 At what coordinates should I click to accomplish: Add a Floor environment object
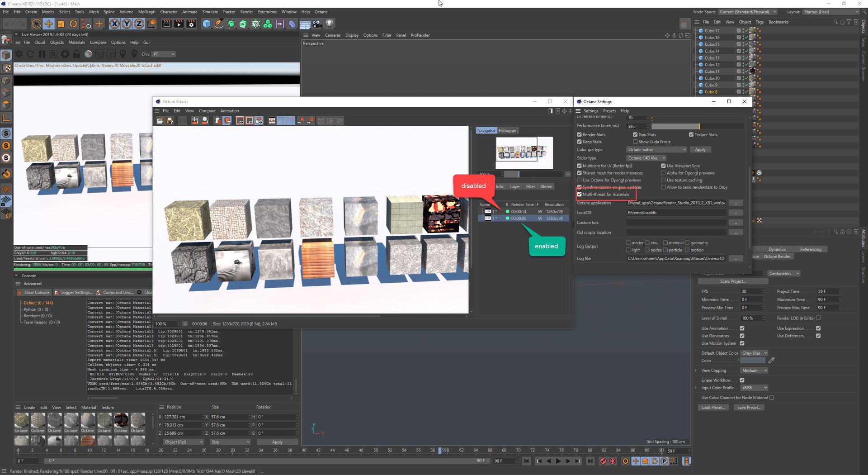pyautogui.click(x=305, y=24)
